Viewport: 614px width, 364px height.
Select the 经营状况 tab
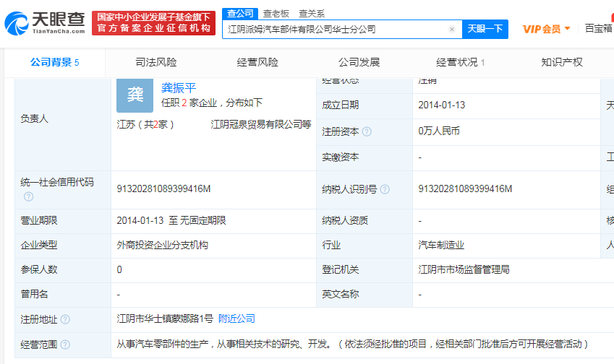tap(461, 62)
